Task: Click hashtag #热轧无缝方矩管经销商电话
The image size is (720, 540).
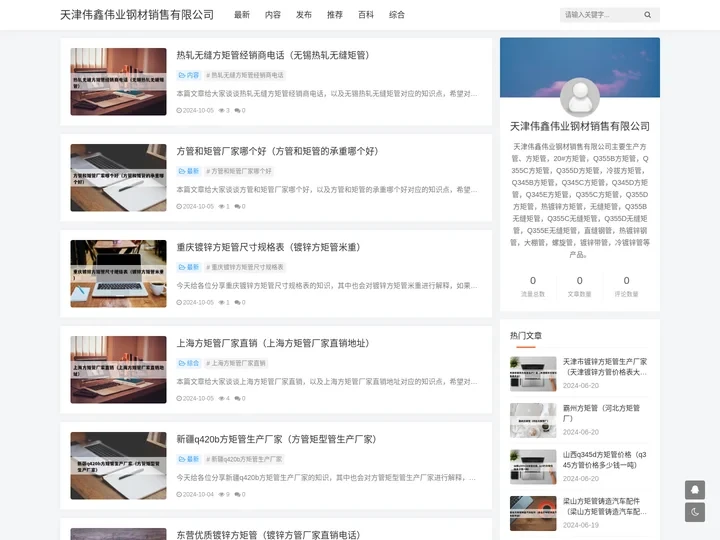Action: (x=245, y=75)
